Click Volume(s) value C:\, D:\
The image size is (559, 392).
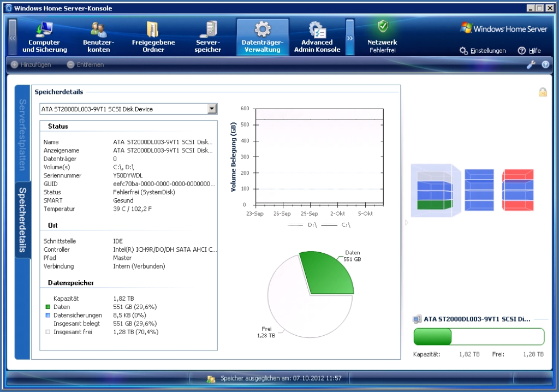(x=123, y=167)
